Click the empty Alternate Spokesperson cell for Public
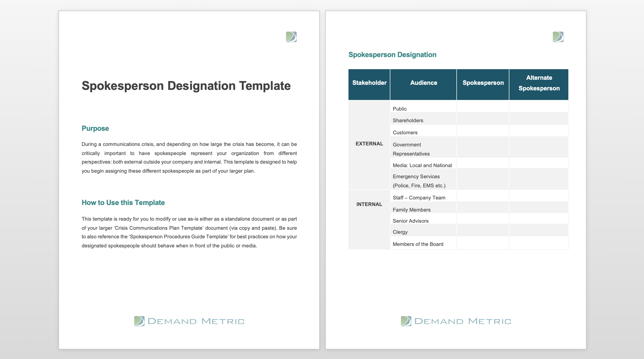 tap(539, 106)
